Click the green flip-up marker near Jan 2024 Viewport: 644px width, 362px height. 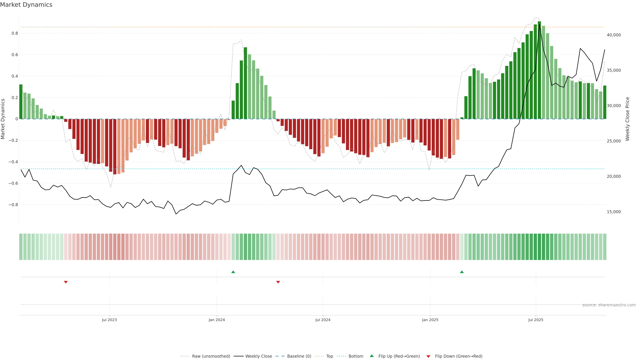pyautogui.click(x=233, y=272)
